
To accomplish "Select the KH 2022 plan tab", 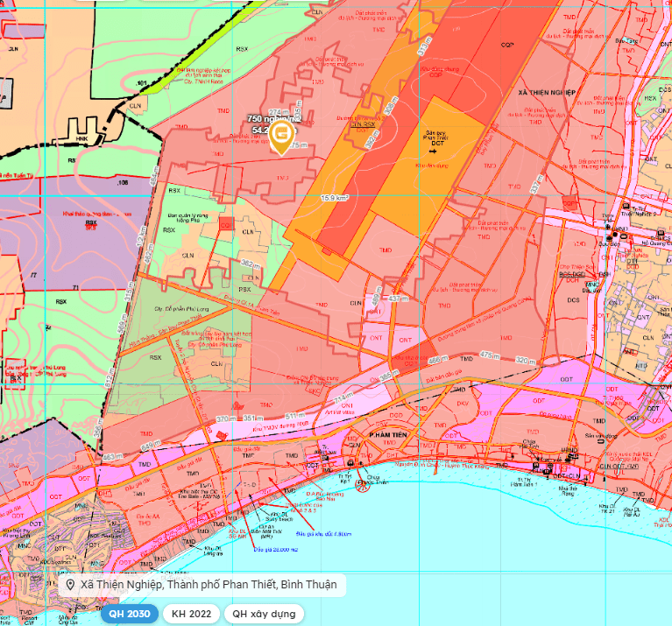I will [x=191, y=614].
